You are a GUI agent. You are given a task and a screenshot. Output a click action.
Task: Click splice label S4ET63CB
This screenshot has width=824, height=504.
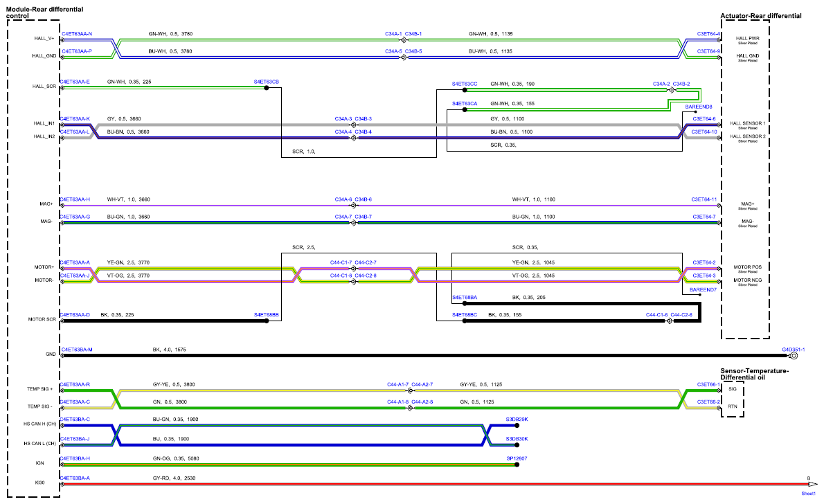click(x=267, y=82)
